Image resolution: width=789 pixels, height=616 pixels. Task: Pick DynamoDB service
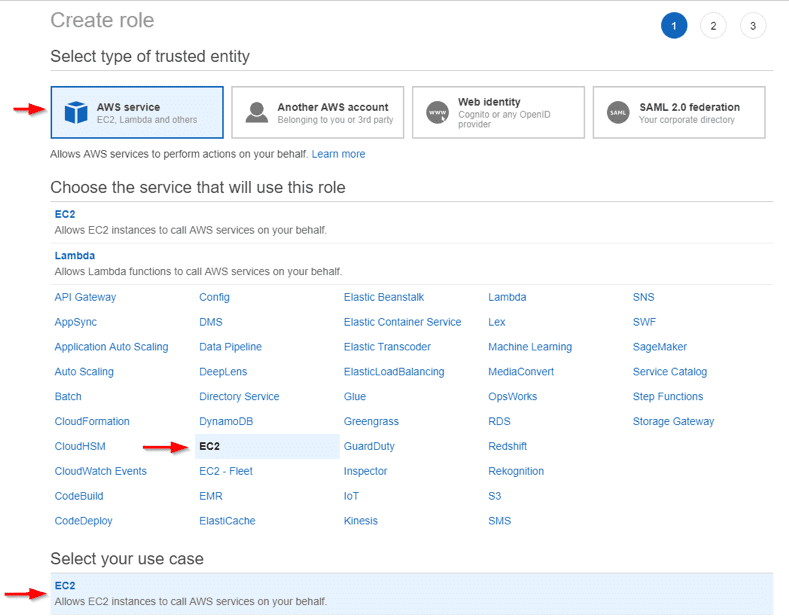pos(226,421)
